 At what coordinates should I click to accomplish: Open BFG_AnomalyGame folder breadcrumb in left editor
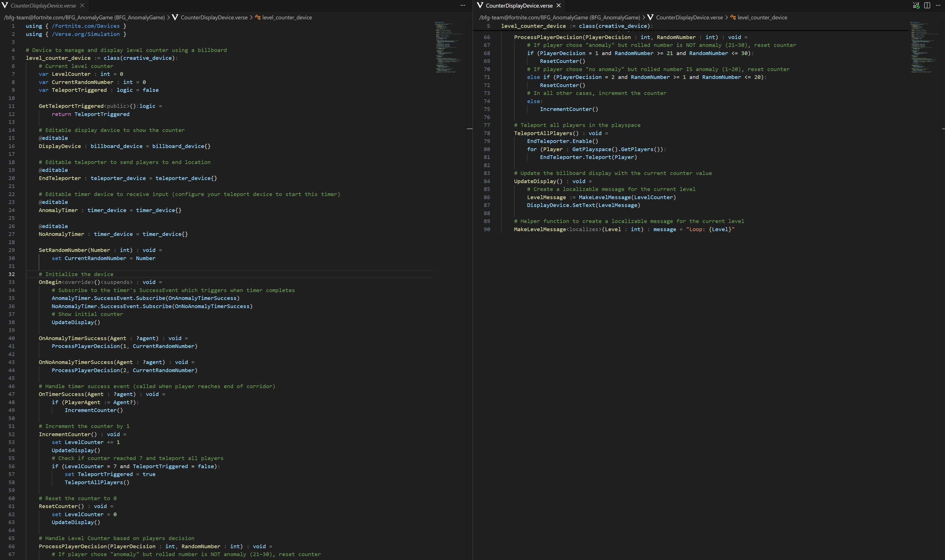click(x=85, y=17)
